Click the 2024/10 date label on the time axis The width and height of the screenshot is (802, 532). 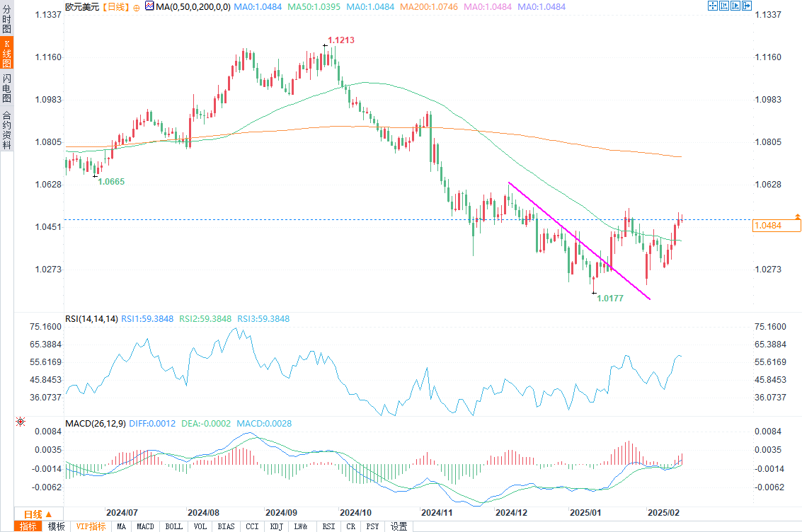[x=355, y=513]
